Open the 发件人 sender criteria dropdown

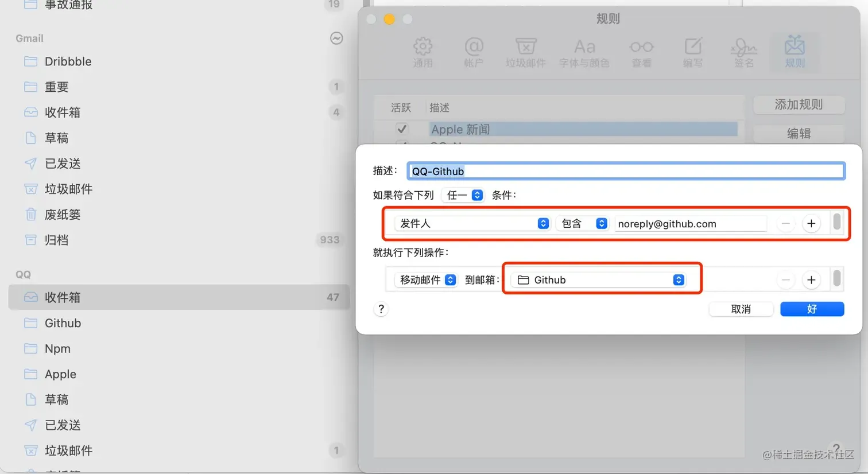pyautogui.click(x=473, y=224)
